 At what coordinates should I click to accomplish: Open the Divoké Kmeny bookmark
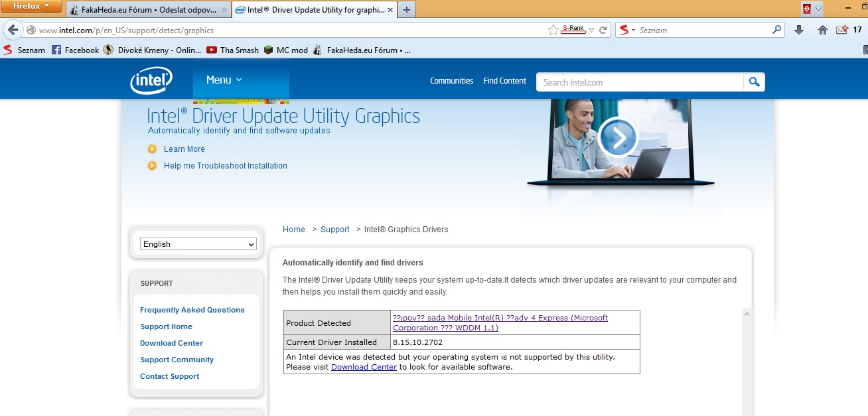coord(152,50)
